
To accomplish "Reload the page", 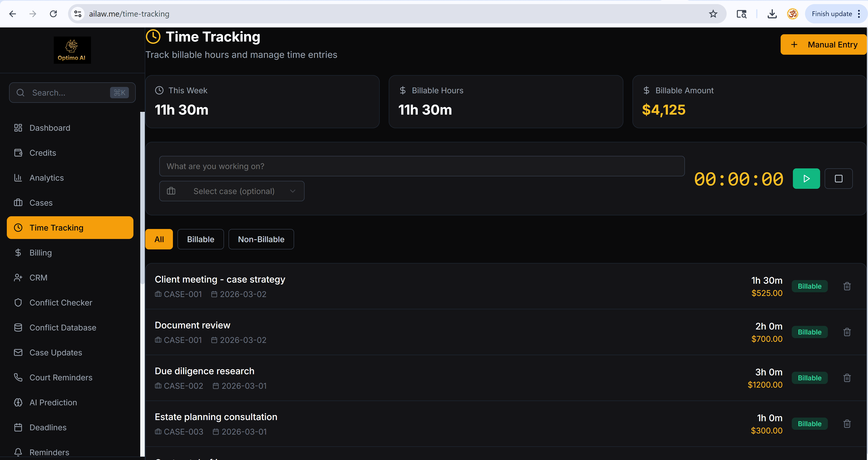I will pyautogui.click(x=53, y=14).
